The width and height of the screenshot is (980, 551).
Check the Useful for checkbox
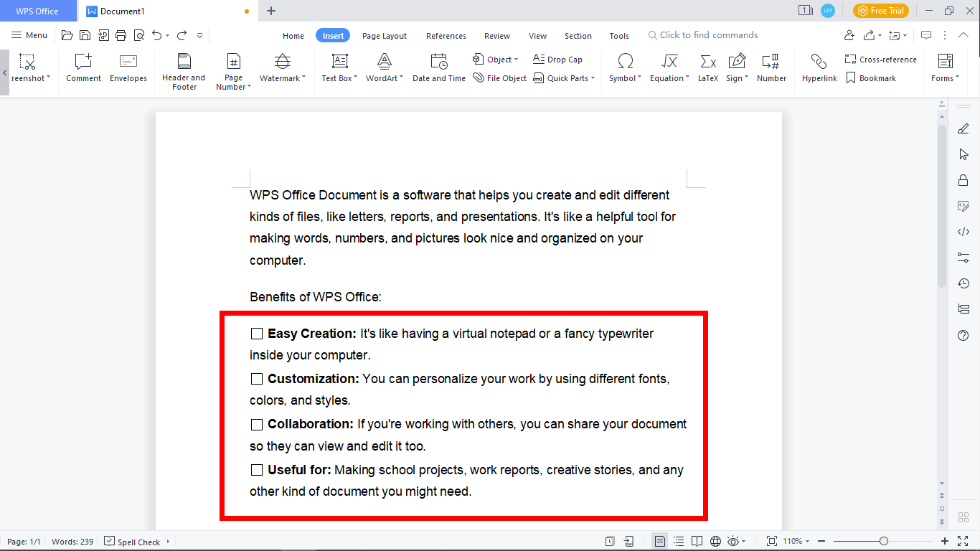256,470
